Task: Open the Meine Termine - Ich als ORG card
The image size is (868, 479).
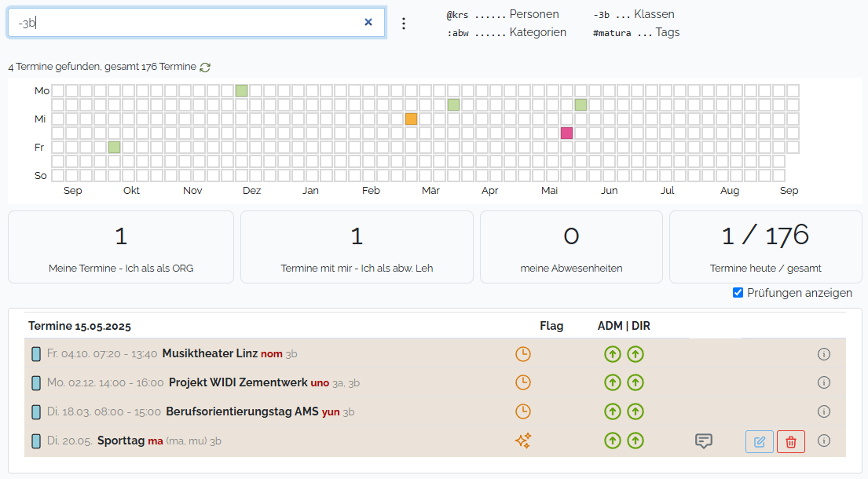Action: [121, 247]
